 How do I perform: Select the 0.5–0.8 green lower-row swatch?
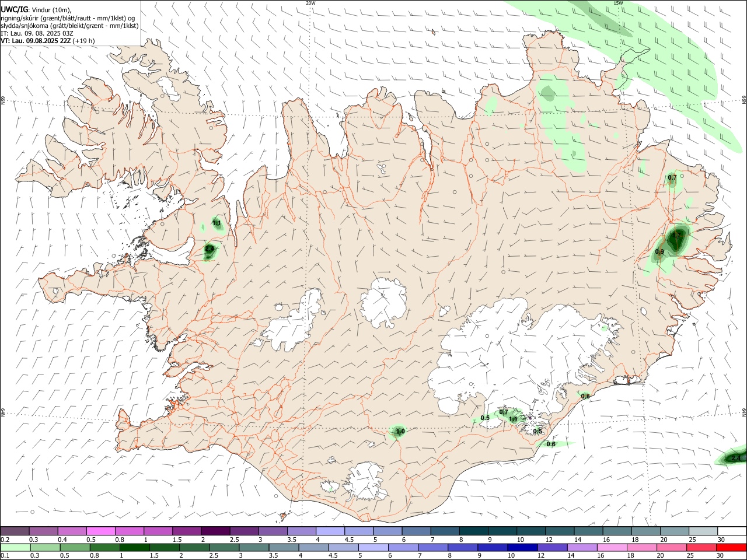75,547
